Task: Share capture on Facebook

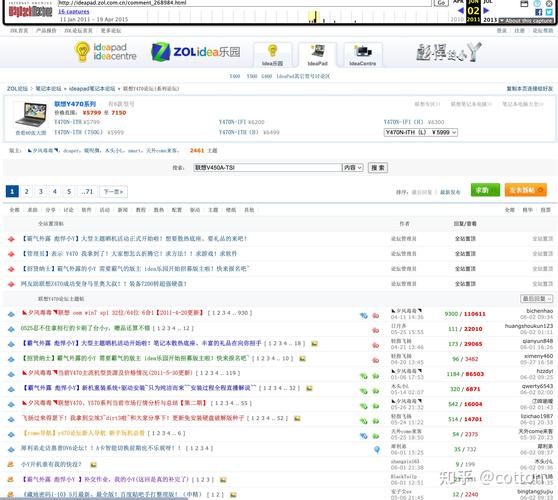Action: pyautogui.click(x=538, y=12)
